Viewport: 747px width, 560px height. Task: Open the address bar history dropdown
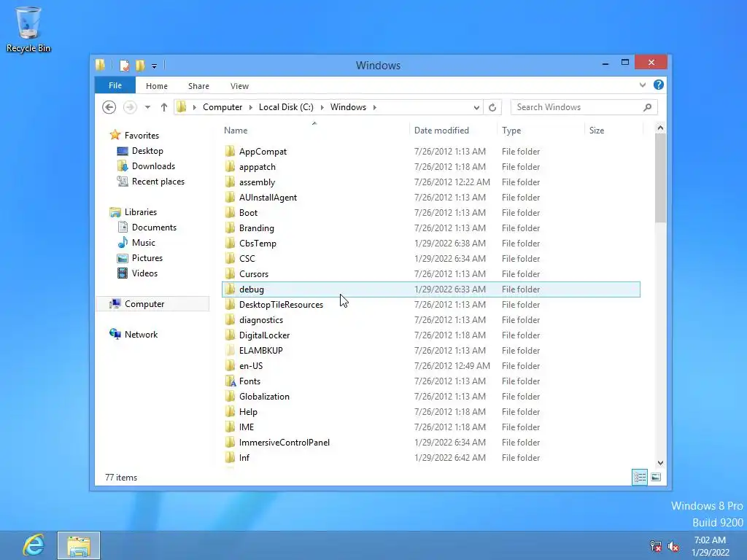(476, 108)
